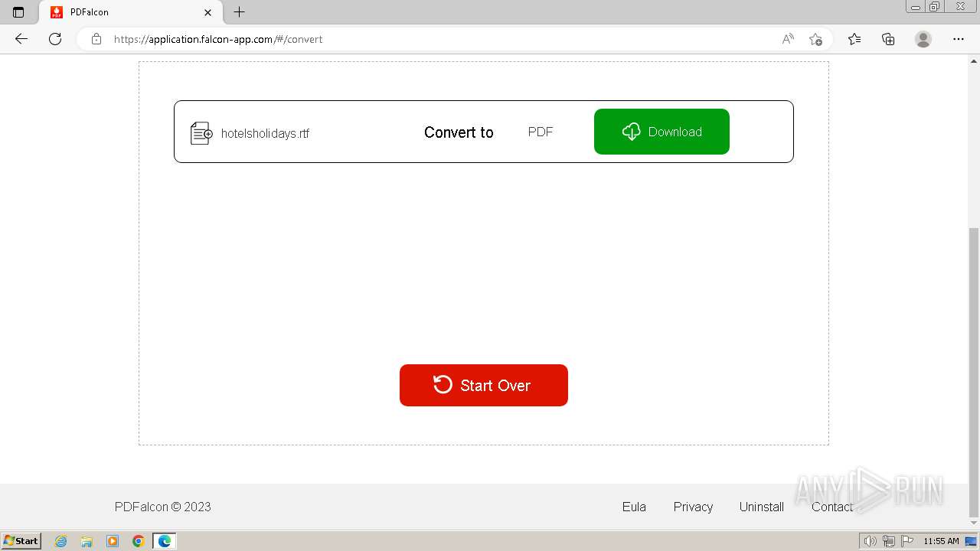Add page to favorites star icon
Viewport: 980px width, 551px height.
[815, 39]
